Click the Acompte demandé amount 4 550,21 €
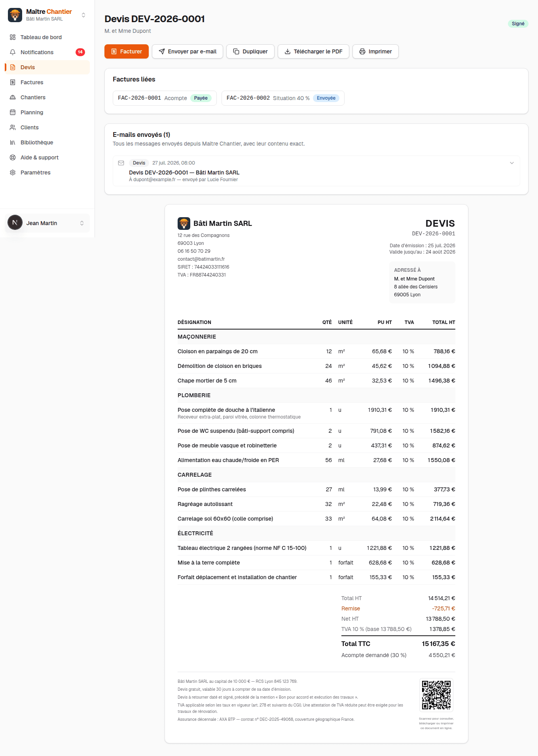The image size is (538, 756). tap(442, 655)
